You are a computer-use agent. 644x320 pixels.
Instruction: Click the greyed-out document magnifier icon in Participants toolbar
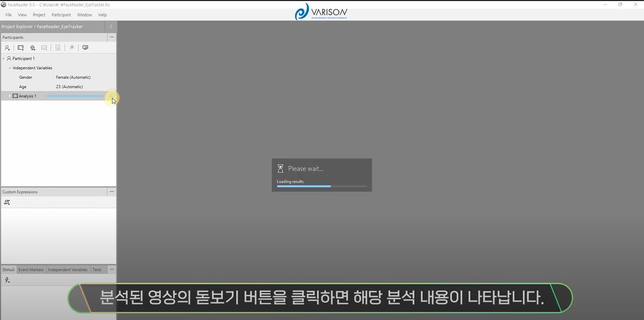point(58,47)
